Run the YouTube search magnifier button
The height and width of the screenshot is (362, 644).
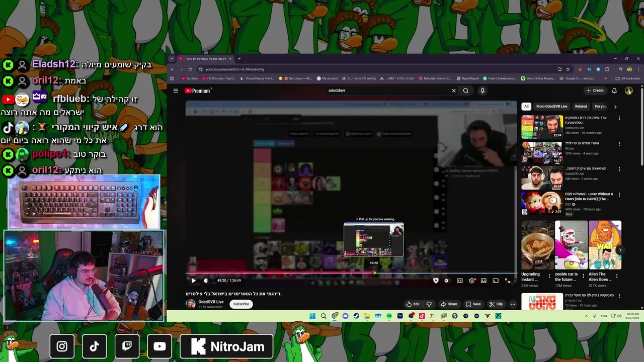pyautogui.click(x=466, y=90)
